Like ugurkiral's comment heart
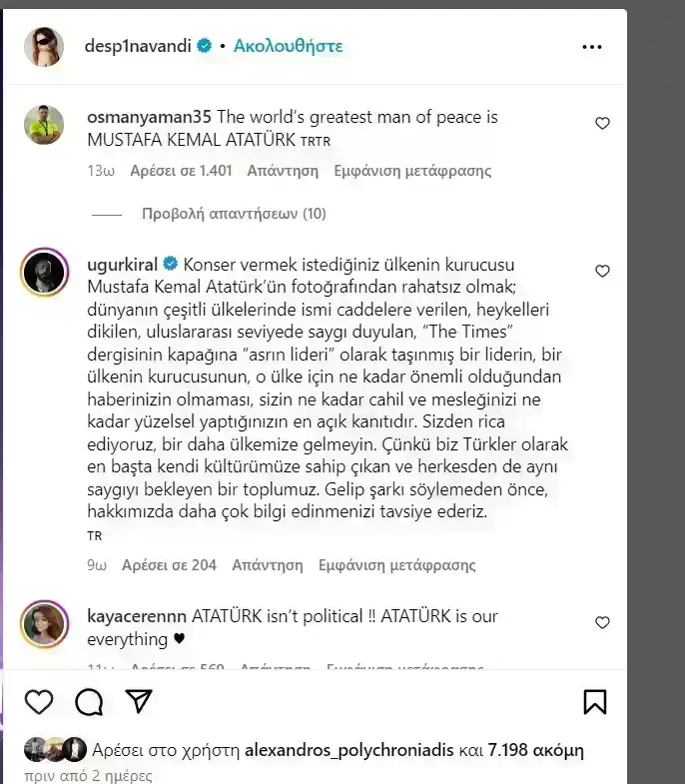 (x=602, y=271)
